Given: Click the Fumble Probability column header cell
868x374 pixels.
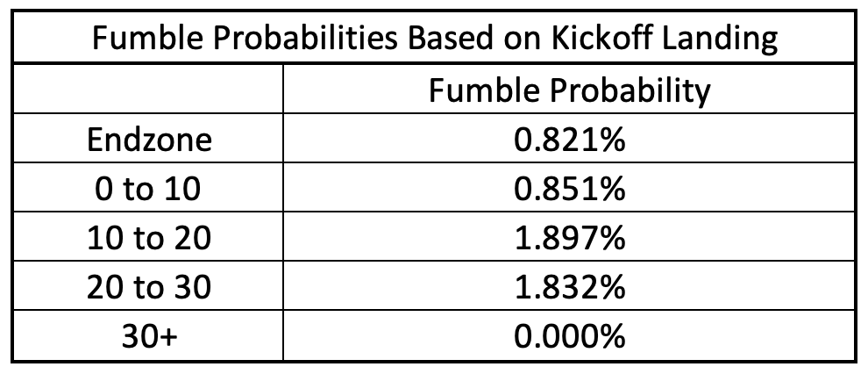Looking at the screenshot, I should 568,89.
